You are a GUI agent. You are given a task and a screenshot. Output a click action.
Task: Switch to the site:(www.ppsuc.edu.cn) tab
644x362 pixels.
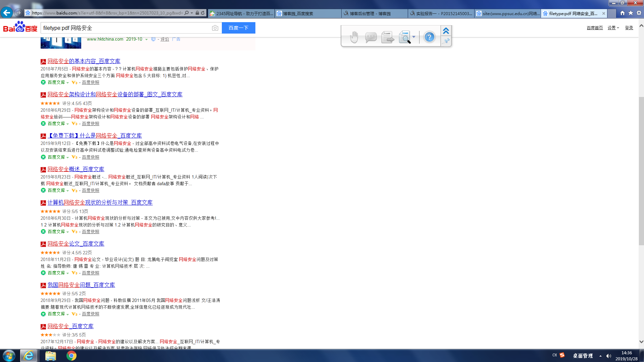508,13
